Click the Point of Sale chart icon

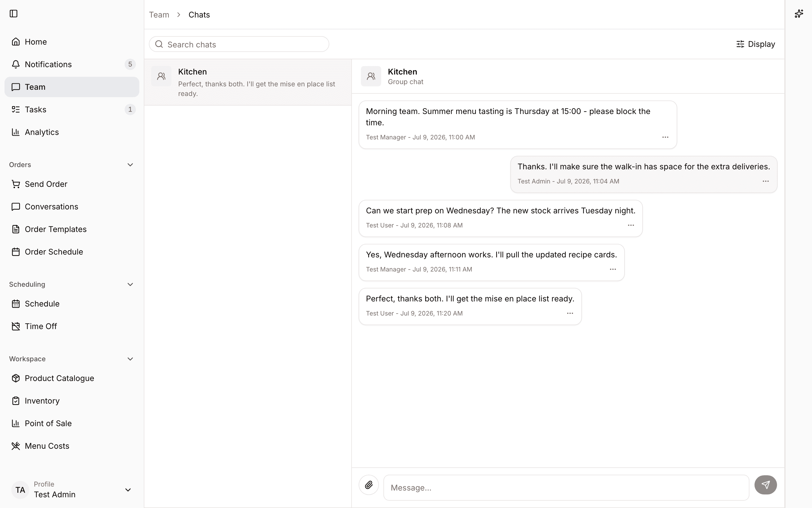(x=16, y=423)
